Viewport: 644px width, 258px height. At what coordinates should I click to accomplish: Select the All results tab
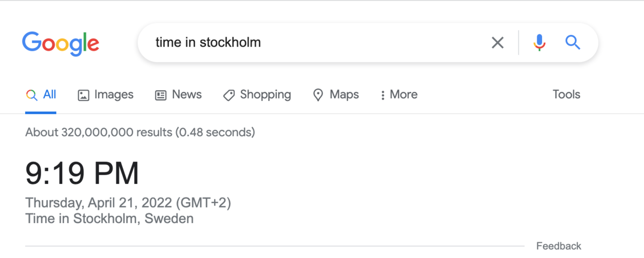(x=49, y=95)
